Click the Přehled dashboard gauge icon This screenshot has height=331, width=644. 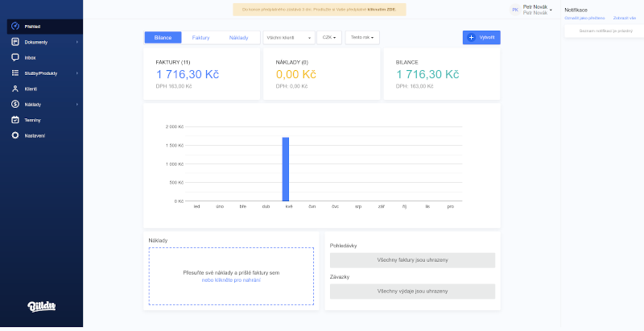(15, 27)
